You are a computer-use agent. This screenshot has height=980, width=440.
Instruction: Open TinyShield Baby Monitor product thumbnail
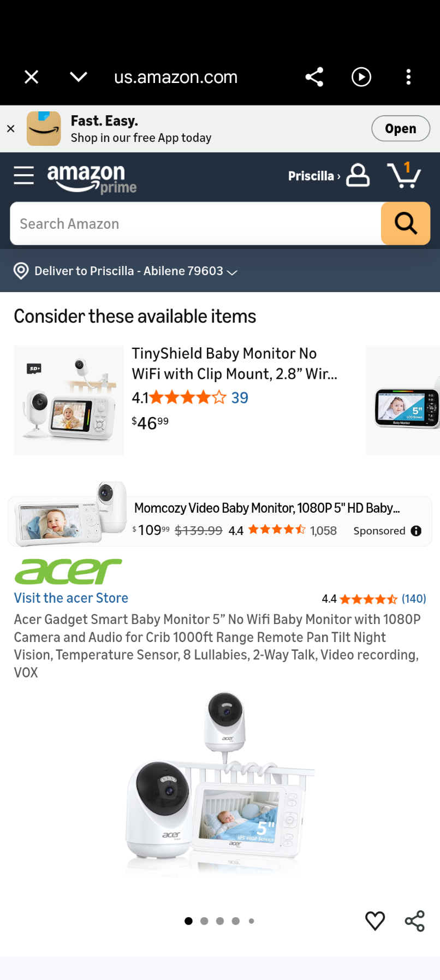click(x=69, y=400)
